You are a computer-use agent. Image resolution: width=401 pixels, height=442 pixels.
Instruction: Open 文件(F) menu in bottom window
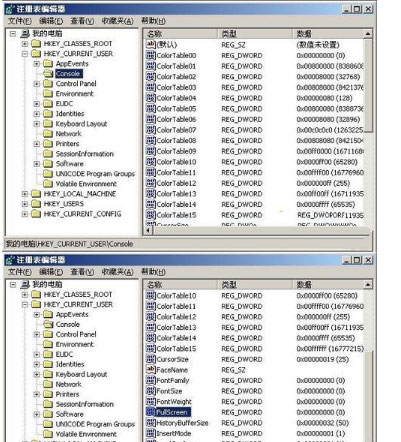coord(20,272)
